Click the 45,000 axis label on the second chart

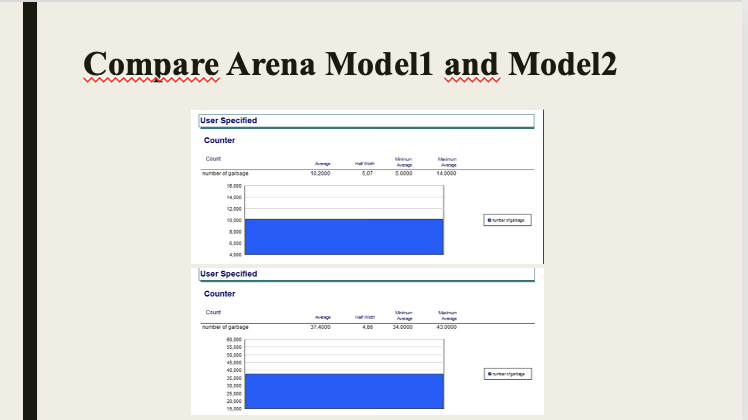(x=234, y=363)
